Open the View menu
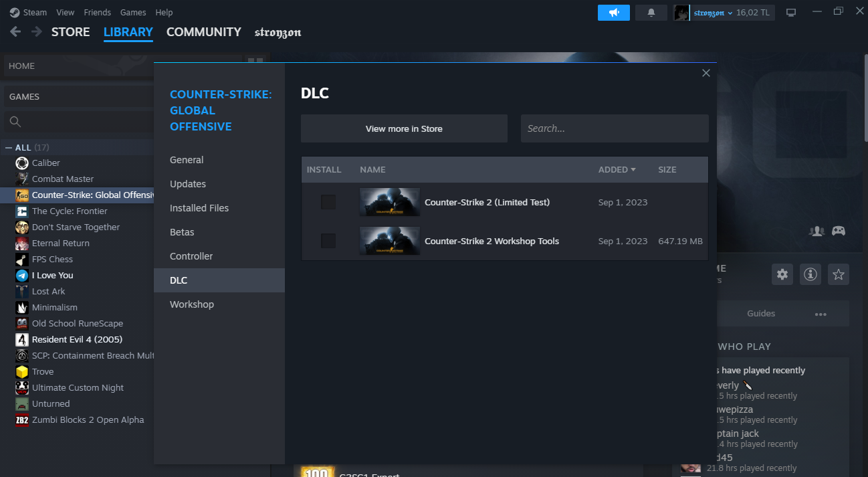Viewport: 868px width, 477px height. point(66,12)
